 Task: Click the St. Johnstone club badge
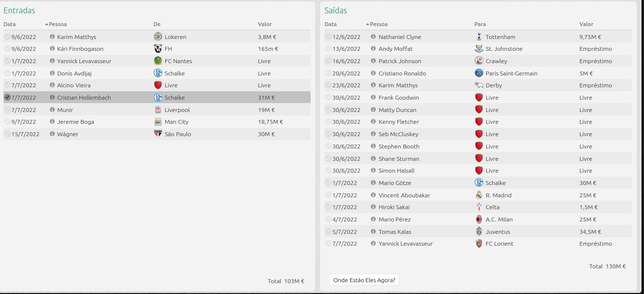[x=479, y=49]
